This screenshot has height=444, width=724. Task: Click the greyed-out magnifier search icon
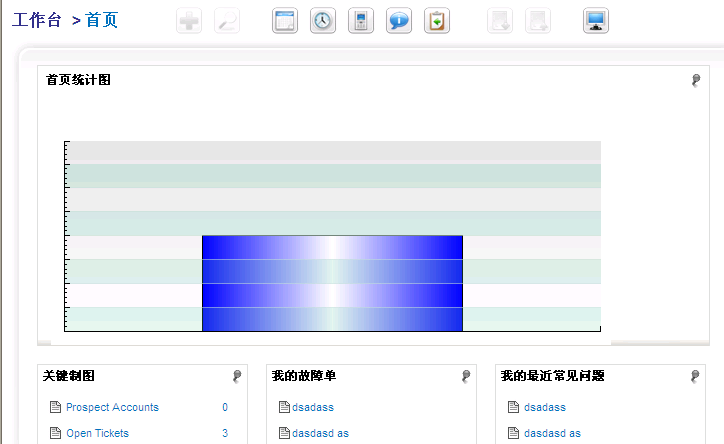click(227, 20)
